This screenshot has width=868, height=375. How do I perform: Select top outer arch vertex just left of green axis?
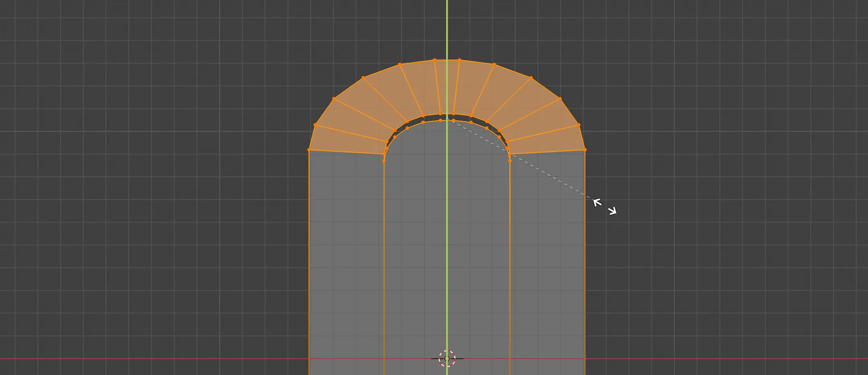[434, 60]
